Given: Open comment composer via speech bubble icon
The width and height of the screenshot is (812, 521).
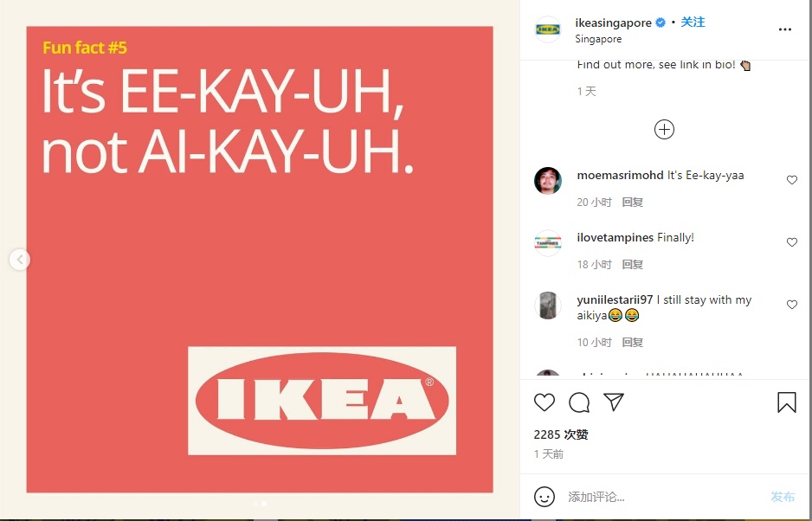Looking at the screenshot, I should click(578, 402).
